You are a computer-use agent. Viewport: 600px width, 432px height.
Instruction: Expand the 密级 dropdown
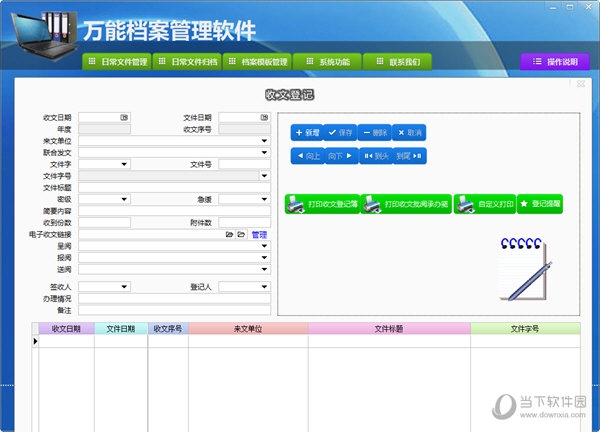point(124,199)
